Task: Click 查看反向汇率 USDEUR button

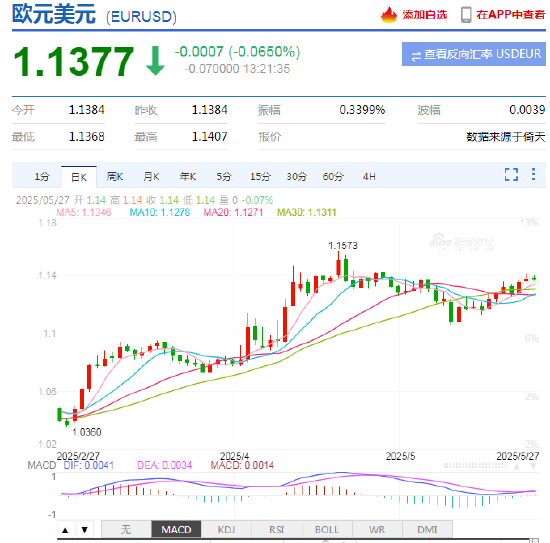Action: point(474,54)
